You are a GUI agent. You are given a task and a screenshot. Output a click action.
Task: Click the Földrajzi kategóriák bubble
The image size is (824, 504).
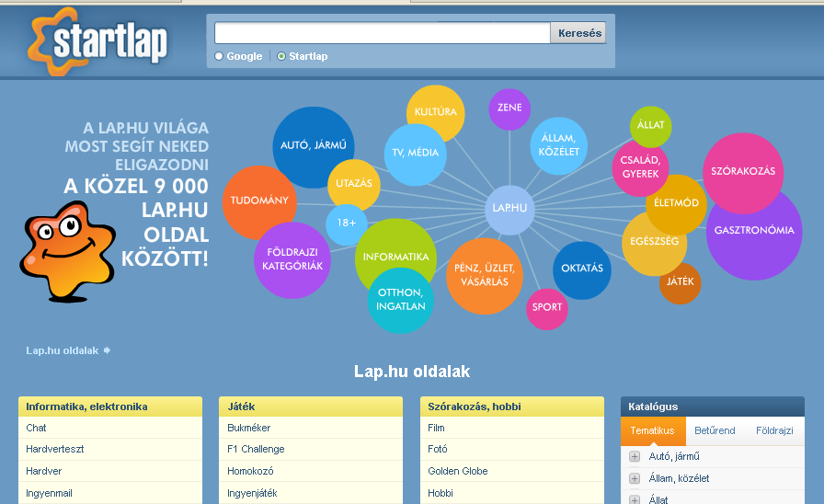coord(292,260)
